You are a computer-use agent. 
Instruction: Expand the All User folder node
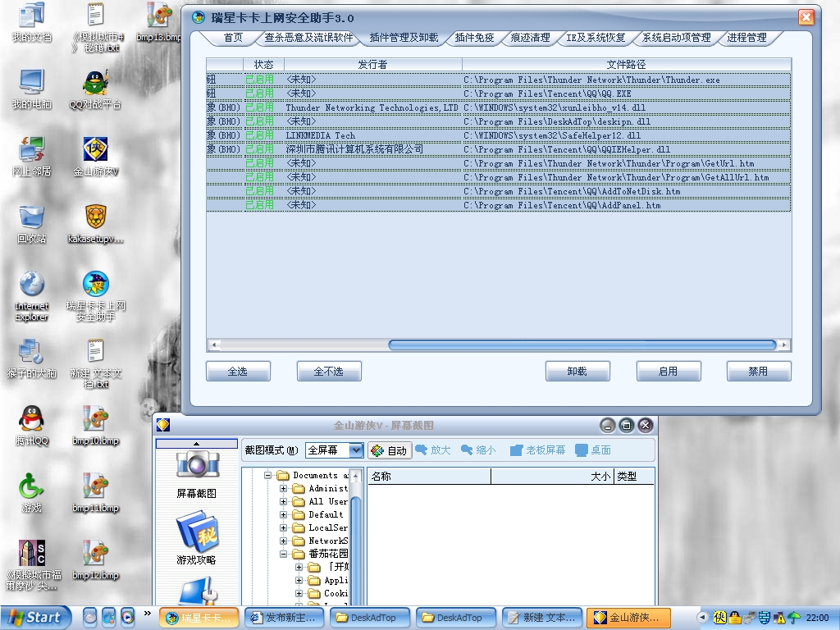pos(283,501)
